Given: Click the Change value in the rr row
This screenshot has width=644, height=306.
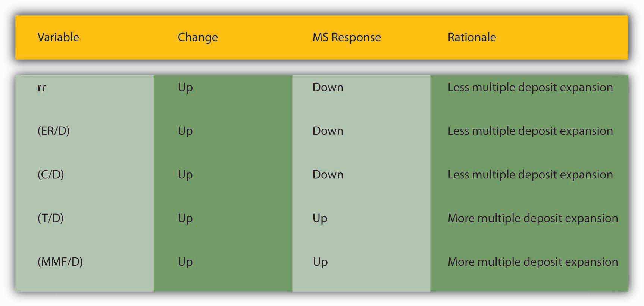Looking at the screenshot, I should 185,88.
